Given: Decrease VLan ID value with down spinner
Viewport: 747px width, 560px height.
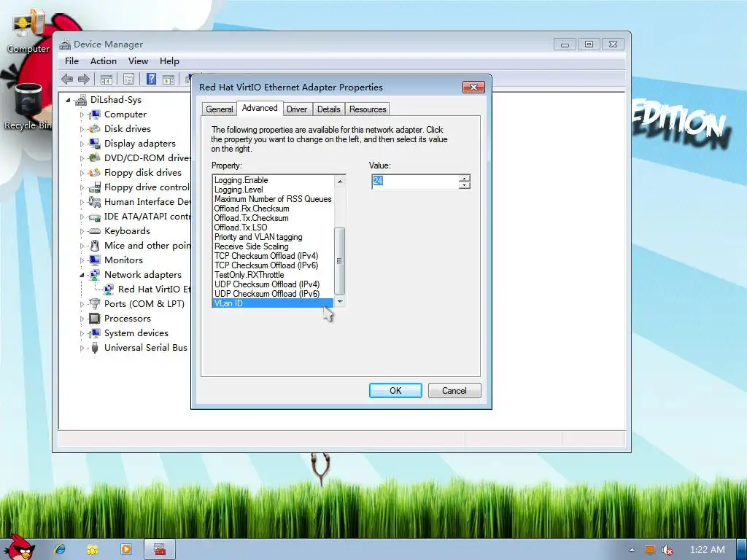Looking at the screenshot, I should (x=465, y=184).
